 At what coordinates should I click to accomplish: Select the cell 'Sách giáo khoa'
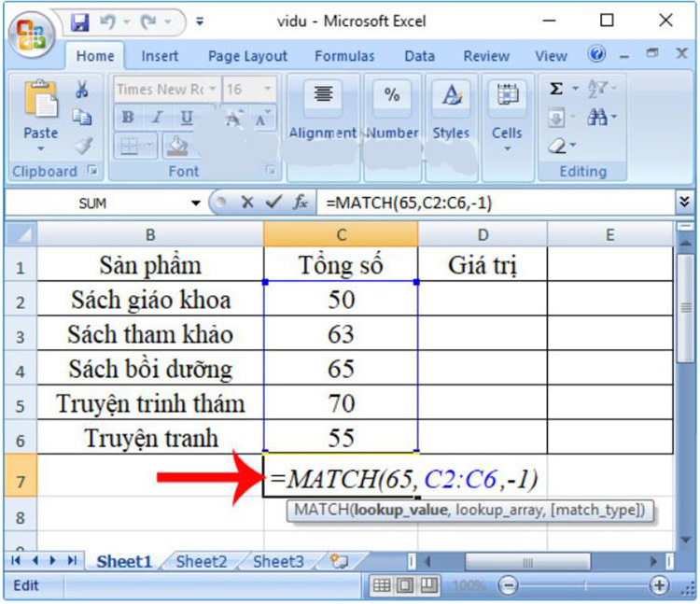[150, 299]
